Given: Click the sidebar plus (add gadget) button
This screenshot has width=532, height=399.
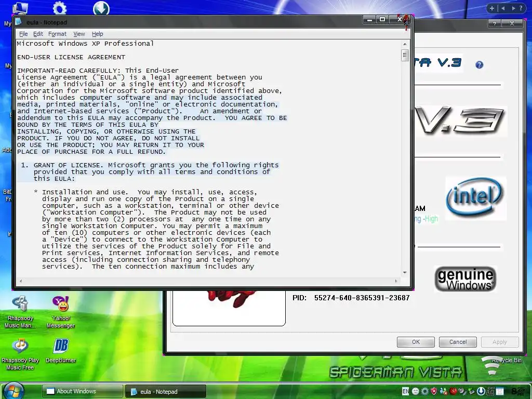Looking at the screenshot, I should tap(491, 8).
